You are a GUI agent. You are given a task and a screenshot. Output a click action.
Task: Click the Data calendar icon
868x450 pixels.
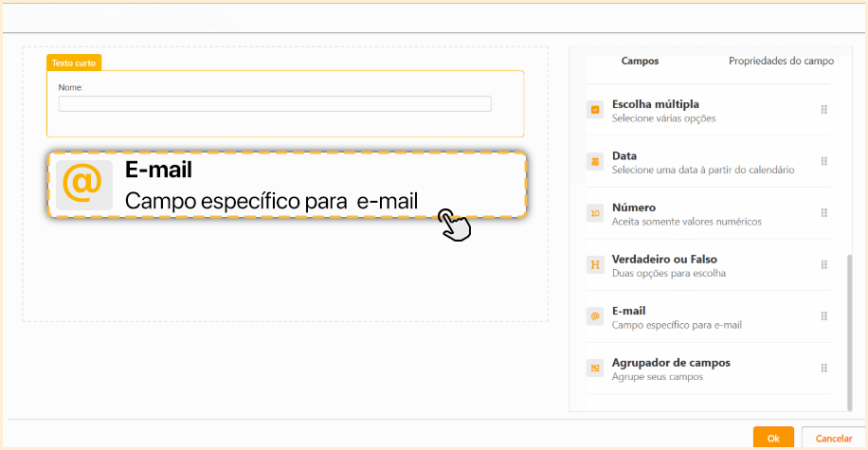[595, 161]
